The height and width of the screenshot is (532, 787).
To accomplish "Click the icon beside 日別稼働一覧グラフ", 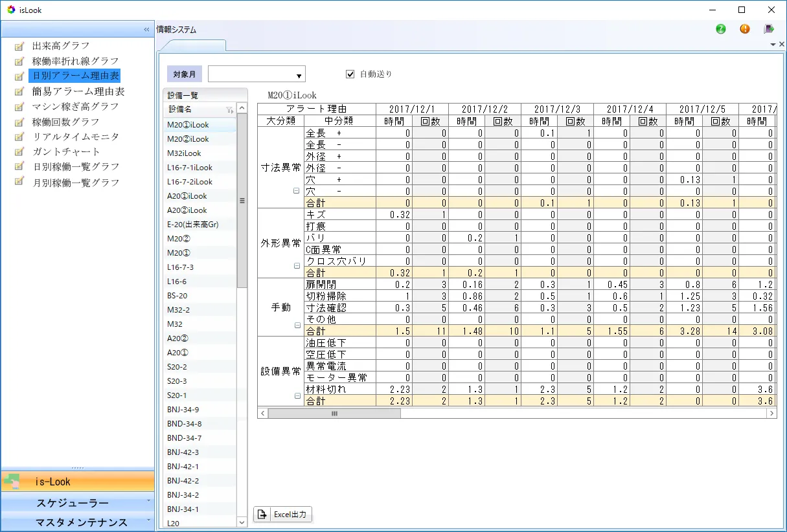I will (x=19, y=167).
